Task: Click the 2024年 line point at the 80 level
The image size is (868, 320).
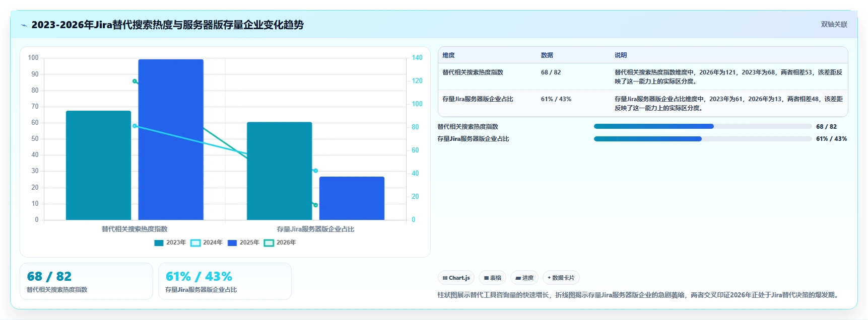Action: point(135,126)
